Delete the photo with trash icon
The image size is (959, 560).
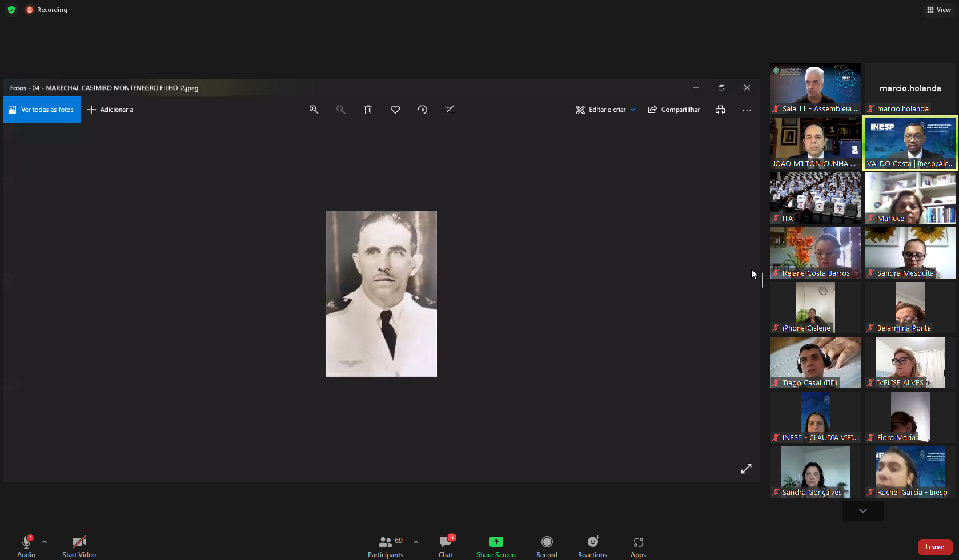[368, 110]
